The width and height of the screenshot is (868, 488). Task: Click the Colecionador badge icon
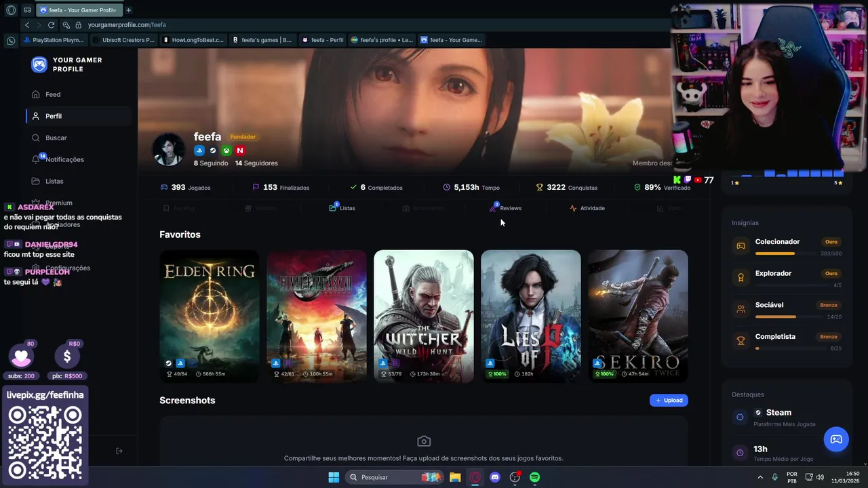pos(741,245)
